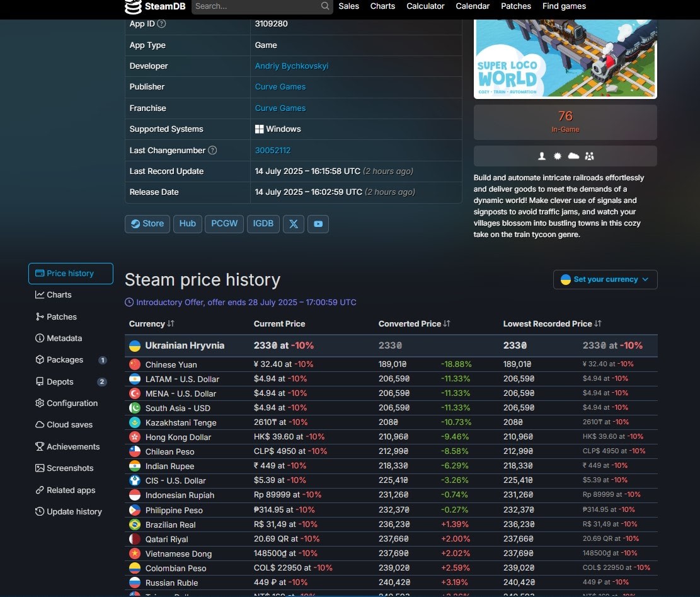
Task: Click the PCGW button
Action: [224, 224]
